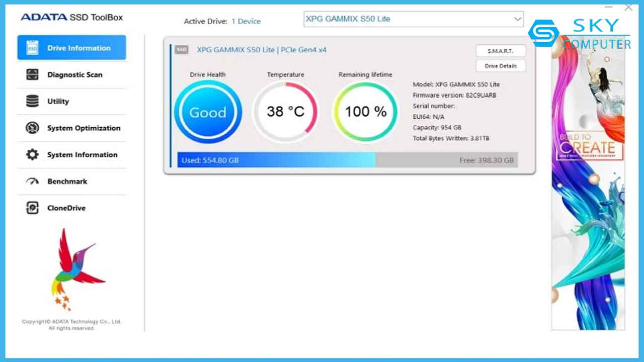The image size is (644, 362).
Task: Click the 1 Device link
Action: click(246, 21)
